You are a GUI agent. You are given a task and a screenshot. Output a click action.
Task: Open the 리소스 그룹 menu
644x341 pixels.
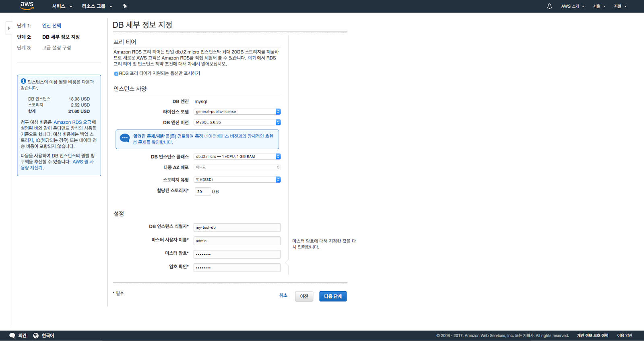(97, 6)
